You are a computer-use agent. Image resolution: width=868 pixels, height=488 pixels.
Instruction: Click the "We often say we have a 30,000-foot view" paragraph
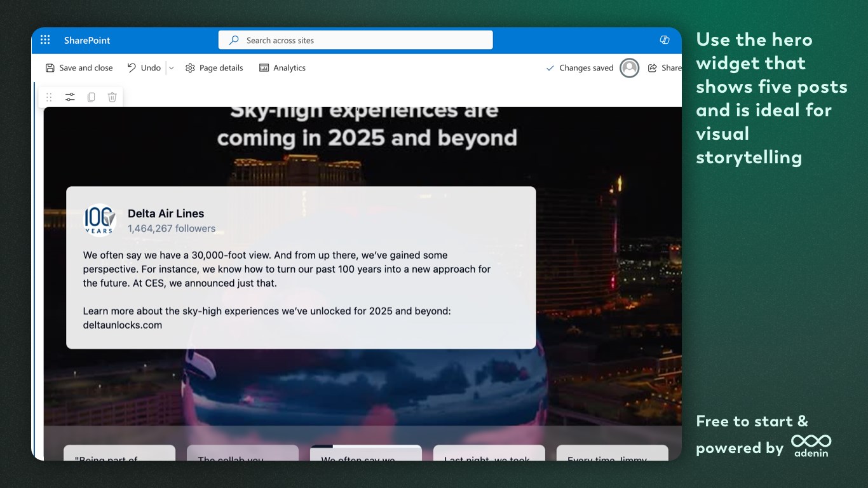[x=287, y=269]
